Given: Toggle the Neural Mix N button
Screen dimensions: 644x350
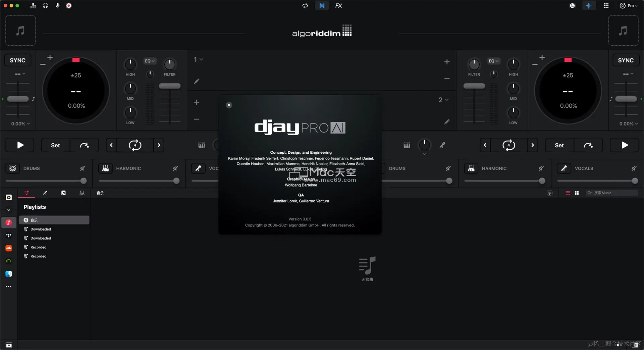Looking at the screenshot, I should [322, 6].
